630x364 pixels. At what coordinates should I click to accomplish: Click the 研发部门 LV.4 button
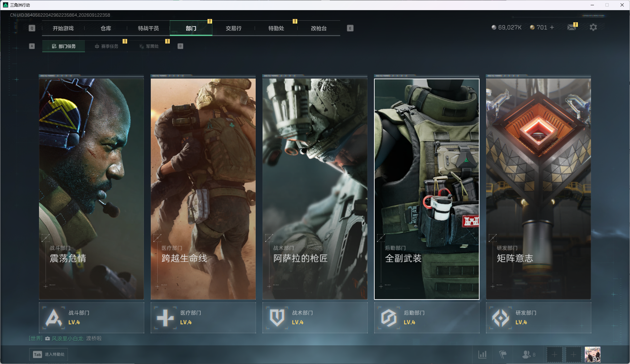click(x=539, y=318)
